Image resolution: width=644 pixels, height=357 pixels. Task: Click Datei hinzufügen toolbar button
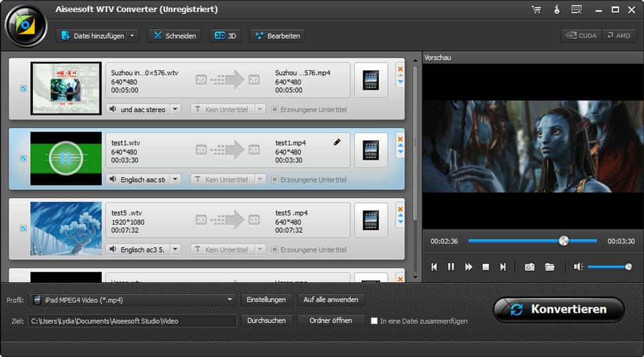coord(93,36)
